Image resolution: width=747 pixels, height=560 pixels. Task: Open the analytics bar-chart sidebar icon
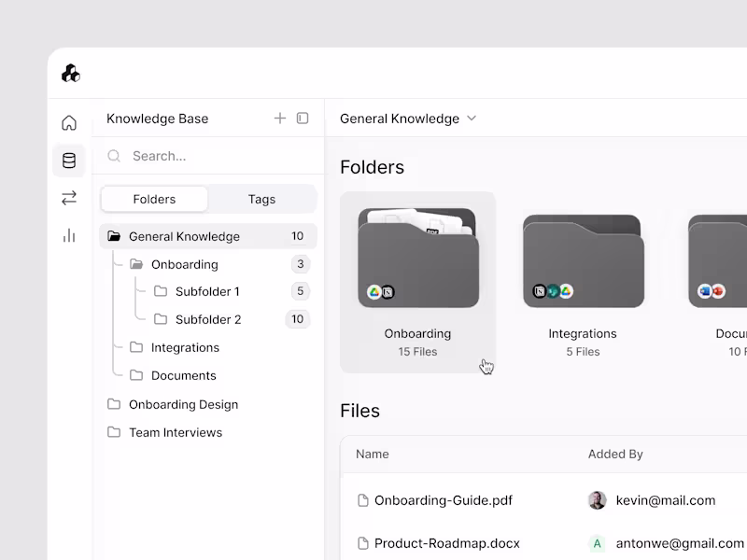point(68,235)
